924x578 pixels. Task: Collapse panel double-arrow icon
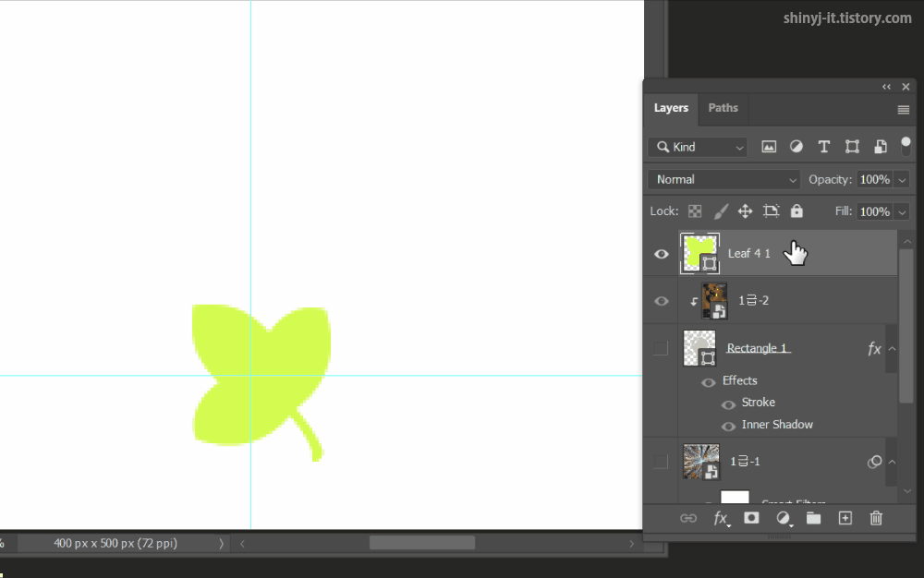click(x=886, y=87)
